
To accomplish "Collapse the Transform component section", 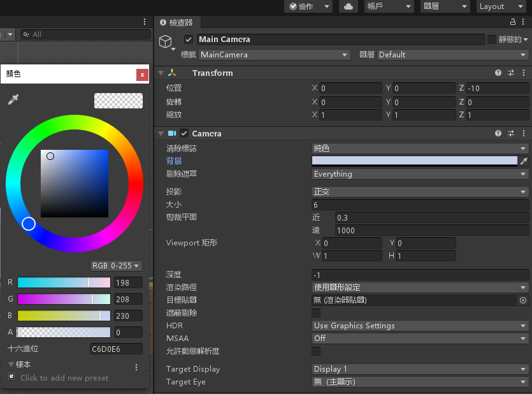I will pos(161,73).
